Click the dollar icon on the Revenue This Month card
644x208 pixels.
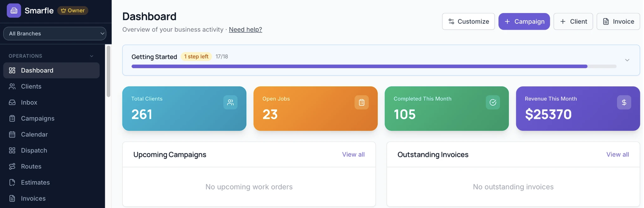[x=624, y=102]
